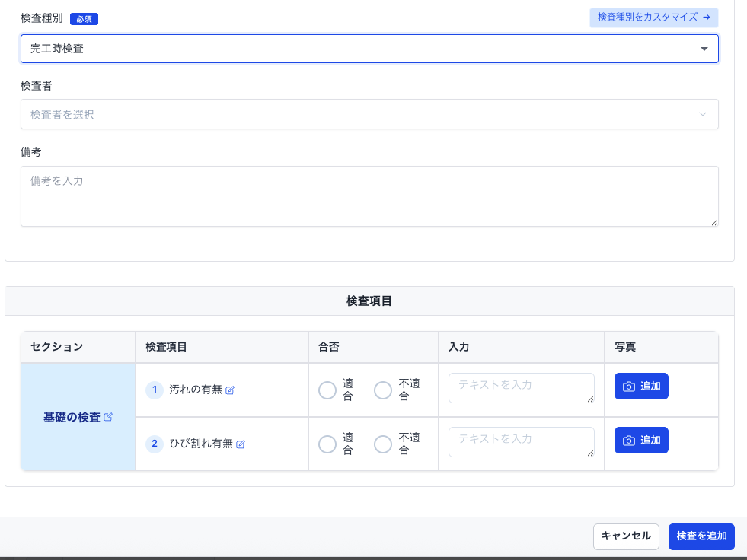Click edit icon beside 基礎の検査 section
This screenshot has height=560, width=747.
click(108, 417)
